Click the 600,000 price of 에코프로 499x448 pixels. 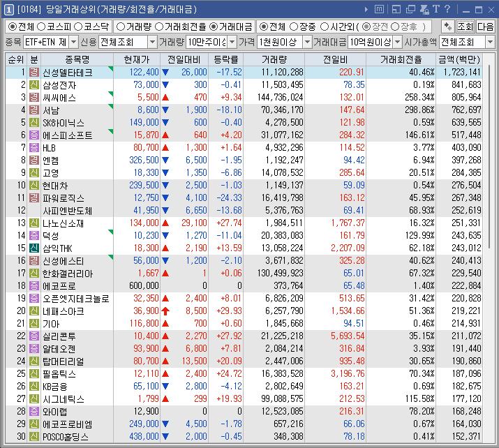pos(144,285)
